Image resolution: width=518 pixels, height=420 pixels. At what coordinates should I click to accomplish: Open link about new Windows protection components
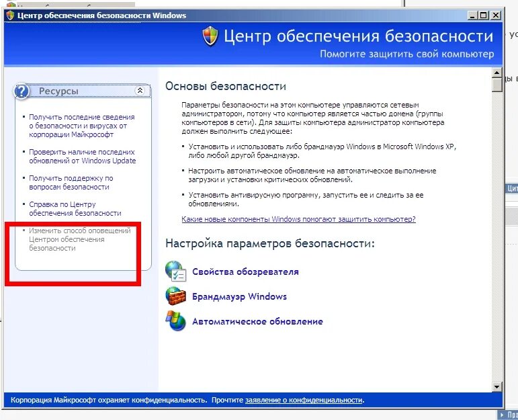tap(299, 219)
